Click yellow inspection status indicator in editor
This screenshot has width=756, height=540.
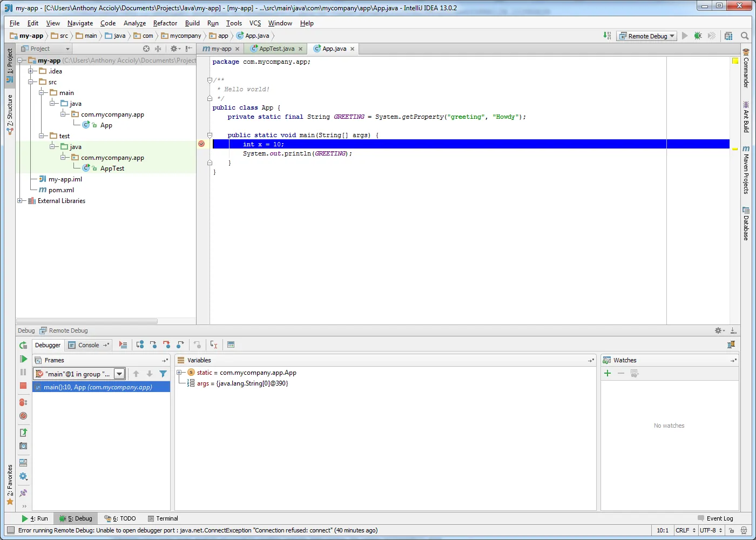[x=735, y=61]
